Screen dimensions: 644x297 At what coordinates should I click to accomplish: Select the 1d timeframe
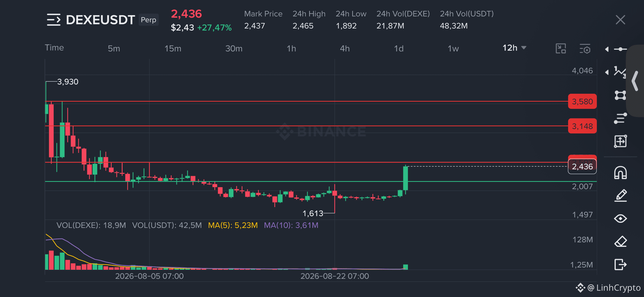[x=399, y=48]
